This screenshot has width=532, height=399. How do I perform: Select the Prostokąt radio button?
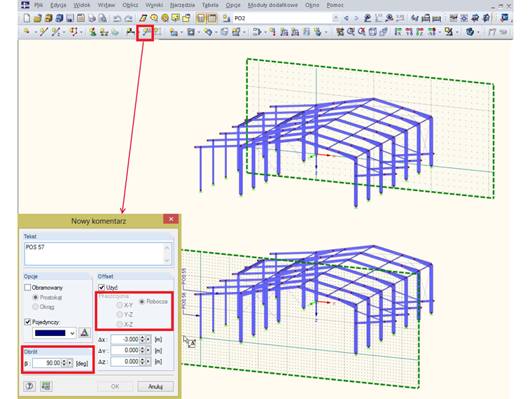(35, 297)
